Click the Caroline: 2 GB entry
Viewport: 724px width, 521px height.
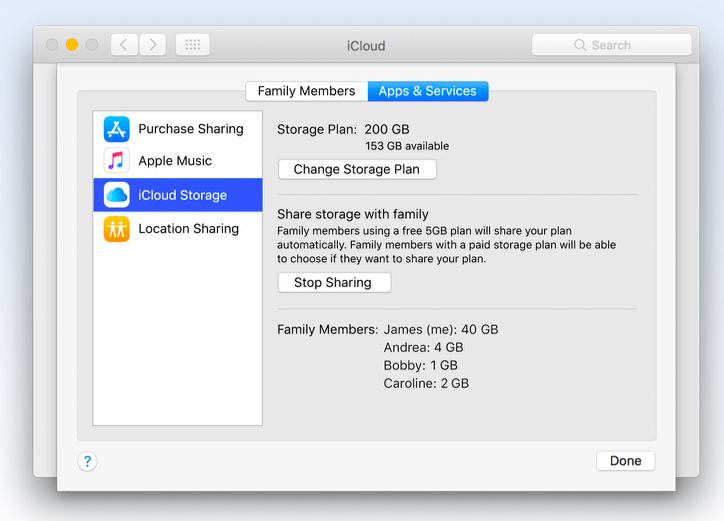click(426, 383)
